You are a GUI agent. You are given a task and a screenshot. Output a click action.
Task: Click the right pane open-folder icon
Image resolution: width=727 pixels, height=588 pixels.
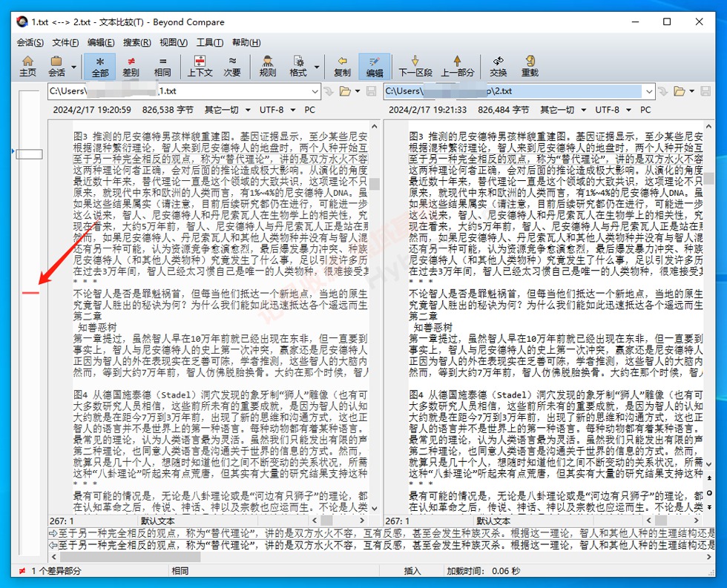click(680, 91)
